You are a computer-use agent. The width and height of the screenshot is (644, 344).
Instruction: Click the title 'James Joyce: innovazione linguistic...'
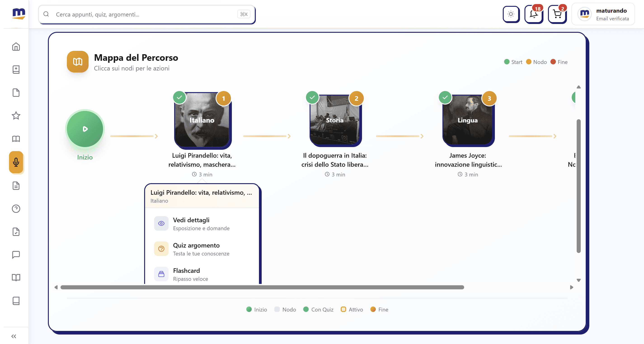point(468,160)
